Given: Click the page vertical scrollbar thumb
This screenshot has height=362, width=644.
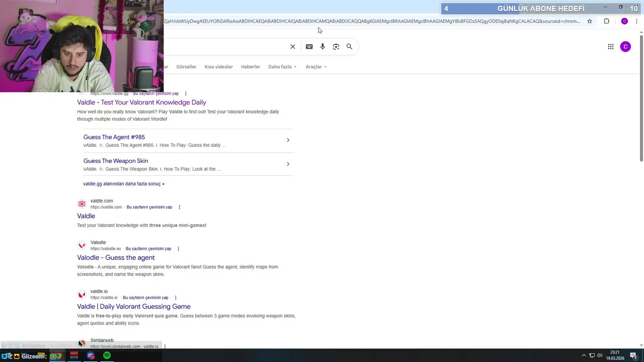Looking at the screenshot, I should (641, 99).
